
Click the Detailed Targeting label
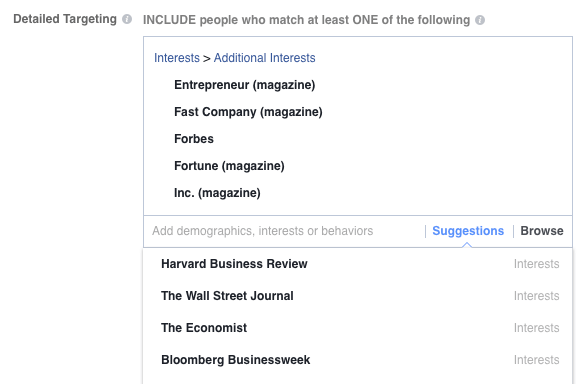(x=65, y=19)
